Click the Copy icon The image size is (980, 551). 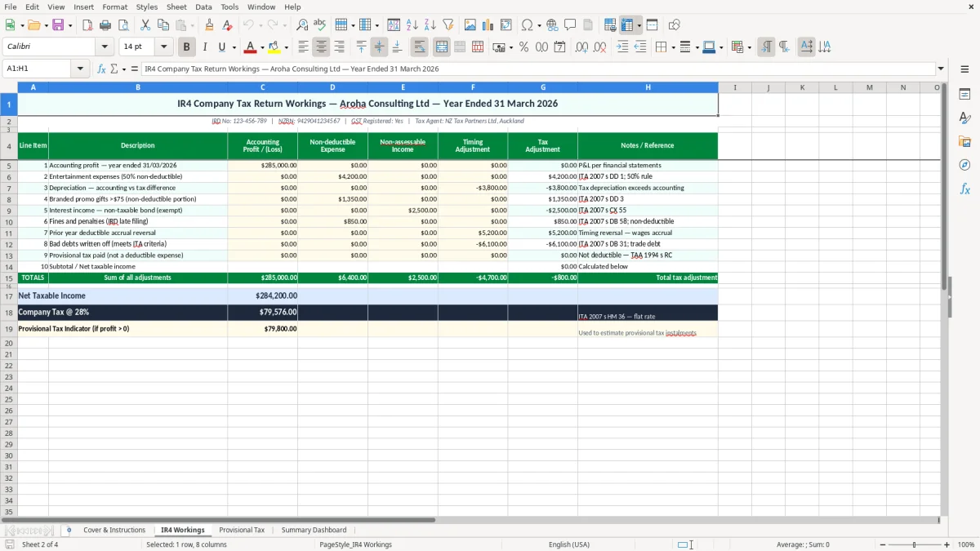click(x=163, y=25)
